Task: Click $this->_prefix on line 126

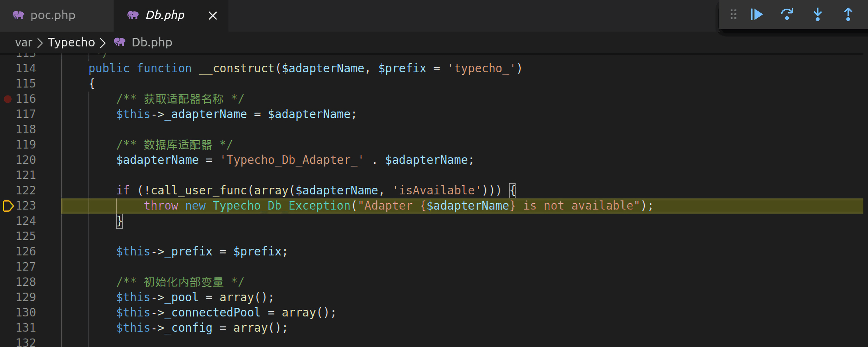Action: pyautogui.click(x=164, y=252)
